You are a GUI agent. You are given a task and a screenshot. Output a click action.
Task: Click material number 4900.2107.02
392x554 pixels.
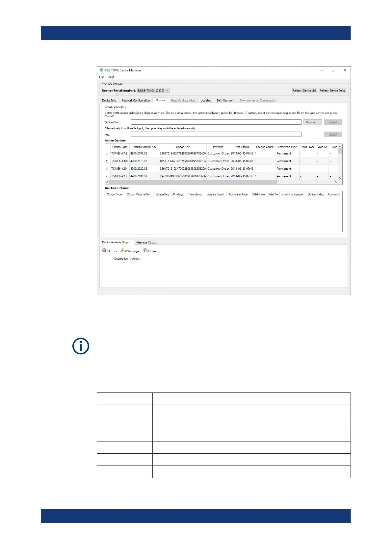[139, 154]
